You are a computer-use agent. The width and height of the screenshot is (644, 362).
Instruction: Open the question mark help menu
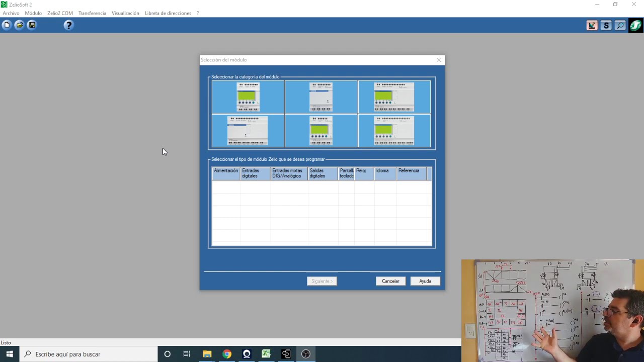tap(198, 13)
